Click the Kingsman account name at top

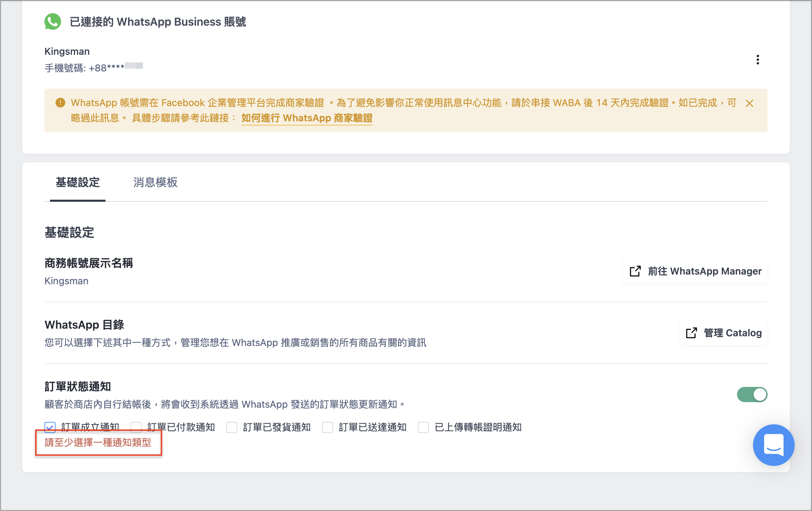[67, 51]
